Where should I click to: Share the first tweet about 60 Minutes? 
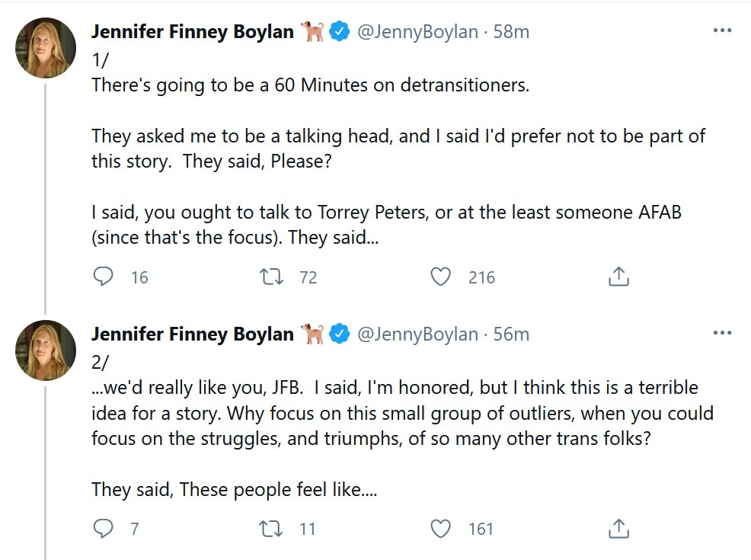(x=618, y=277)
